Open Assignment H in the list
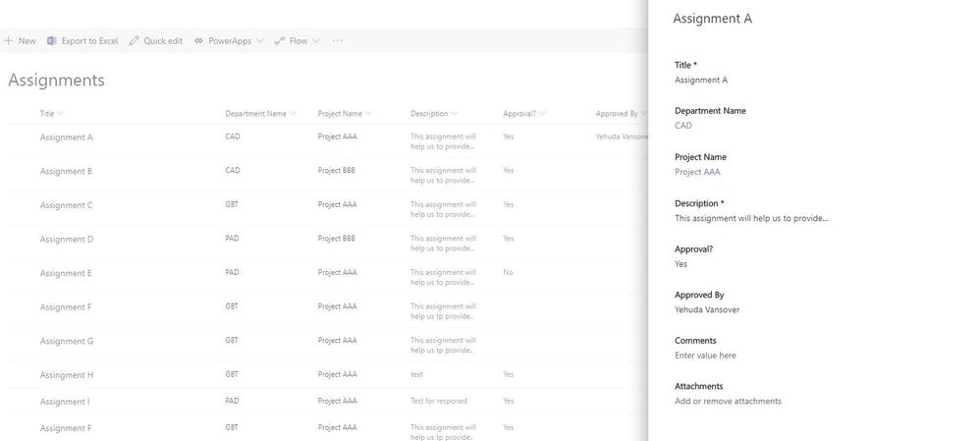This screenshot has width=980, height=441. tap(66, 374)
